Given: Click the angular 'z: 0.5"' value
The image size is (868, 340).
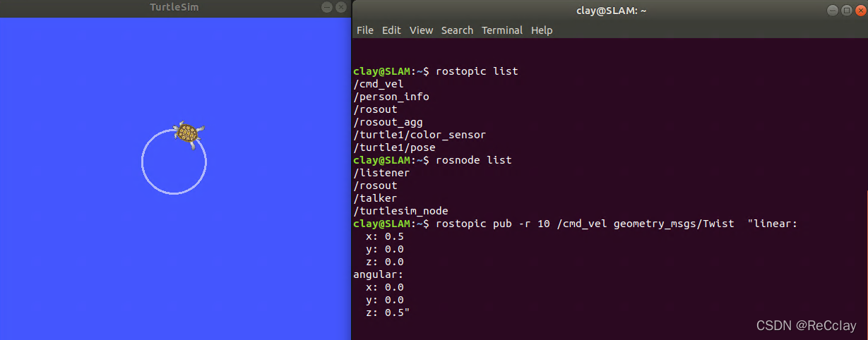Looking at the screenshot, I should [x=388, y=312].
